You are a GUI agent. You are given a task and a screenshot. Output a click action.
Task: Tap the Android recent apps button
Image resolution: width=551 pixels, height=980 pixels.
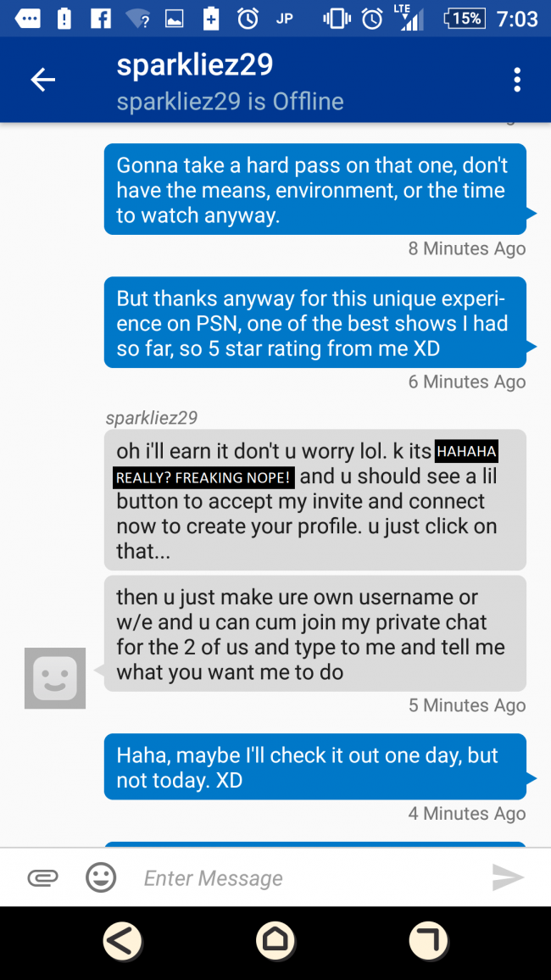429,941
